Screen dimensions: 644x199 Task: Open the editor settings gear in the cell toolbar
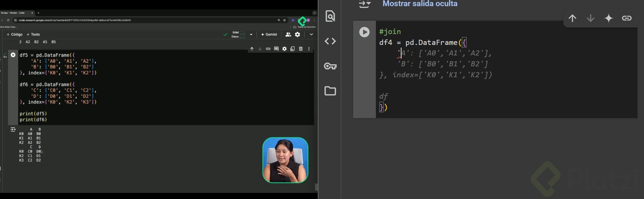point(284,49)
